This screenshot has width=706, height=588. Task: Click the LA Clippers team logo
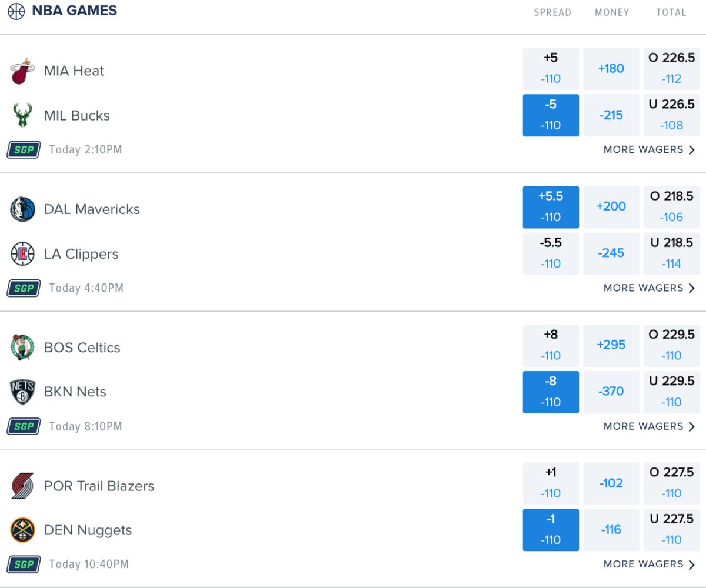(23, 254)
